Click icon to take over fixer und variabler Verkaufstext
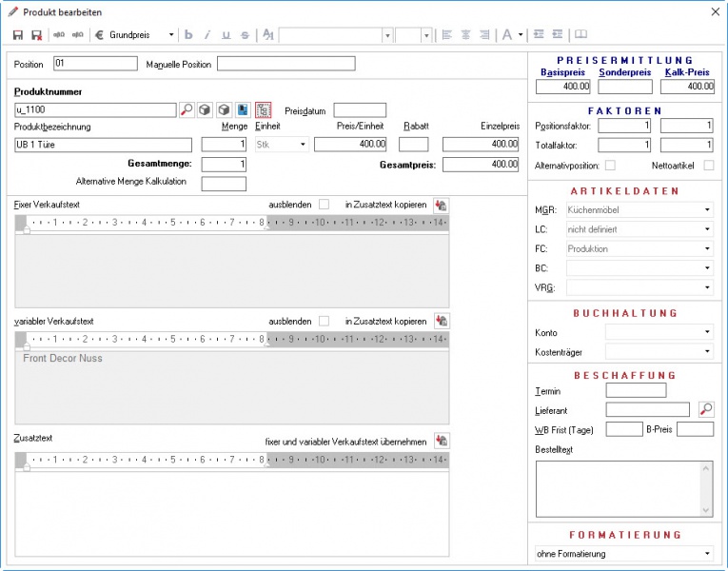Image resolution: width=728 pixels, height=571 pixels. click(x=442, y=441)
